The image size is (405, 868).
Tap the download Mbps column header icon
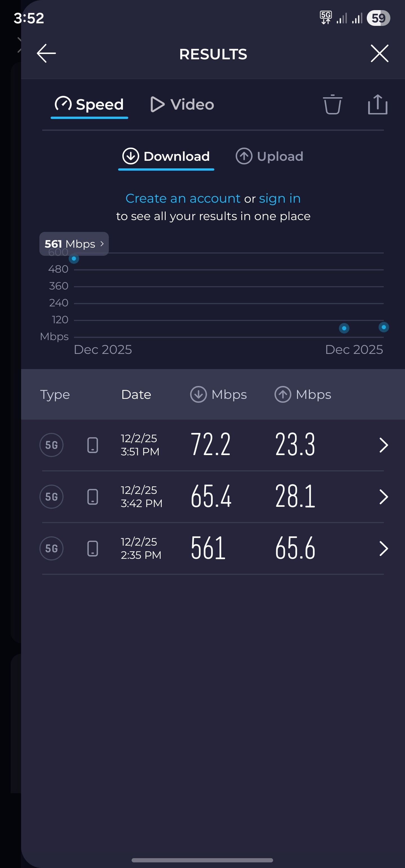199,394
